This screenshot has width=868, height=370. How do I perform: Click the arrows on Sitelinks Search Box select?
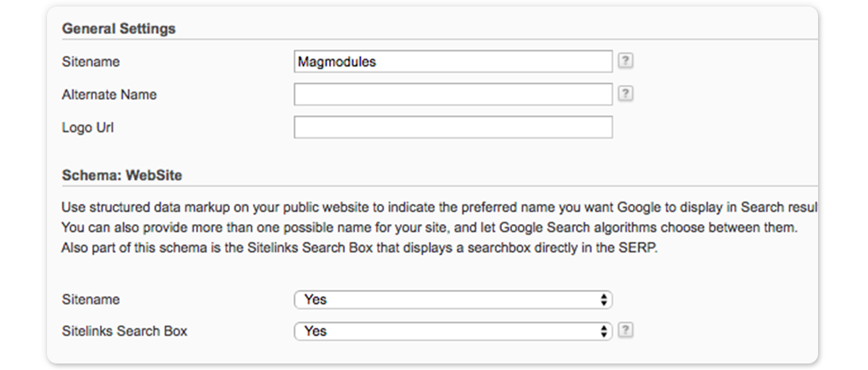pyautogui.click(x=603, y=331)
